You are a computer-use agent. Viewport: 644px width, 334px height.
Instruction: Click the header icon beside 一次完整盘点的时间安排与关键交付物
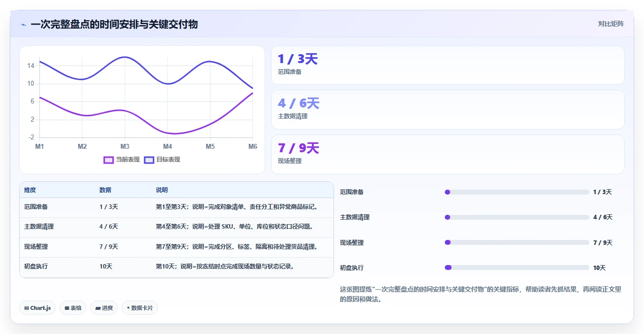pyautogui.click(x=24, y=24)
